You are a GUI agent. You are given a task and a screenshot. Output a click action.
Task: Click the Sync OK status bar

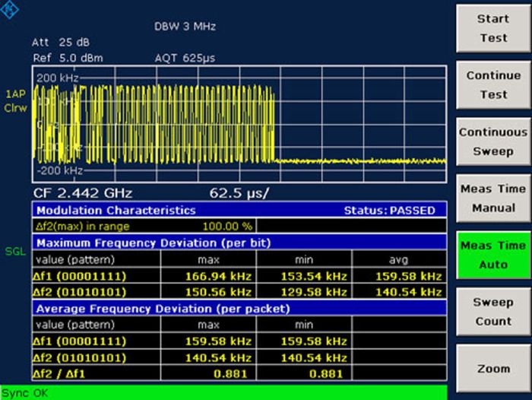coord(223,393)
